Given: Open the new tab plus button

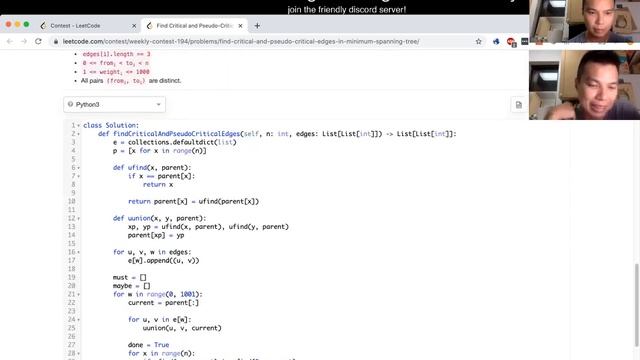Looking at the screenshot, I should tap(257, 26).
